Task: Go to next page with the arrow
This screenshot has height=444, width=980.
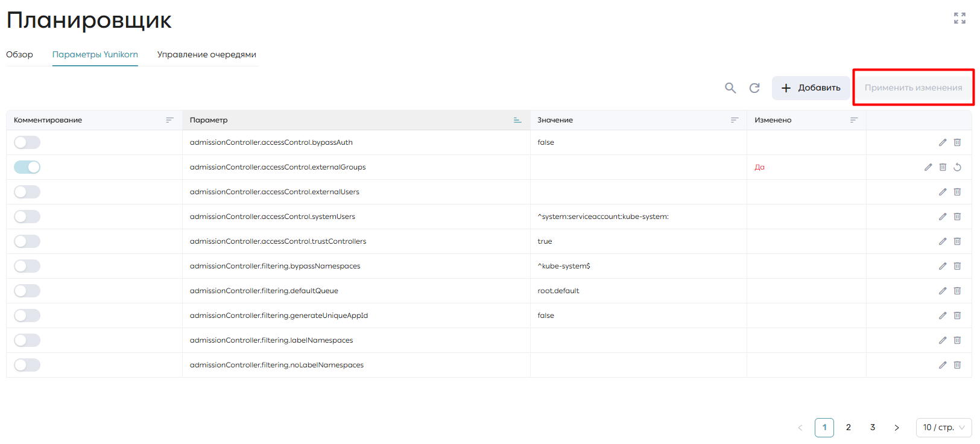Action: [897, 427]
